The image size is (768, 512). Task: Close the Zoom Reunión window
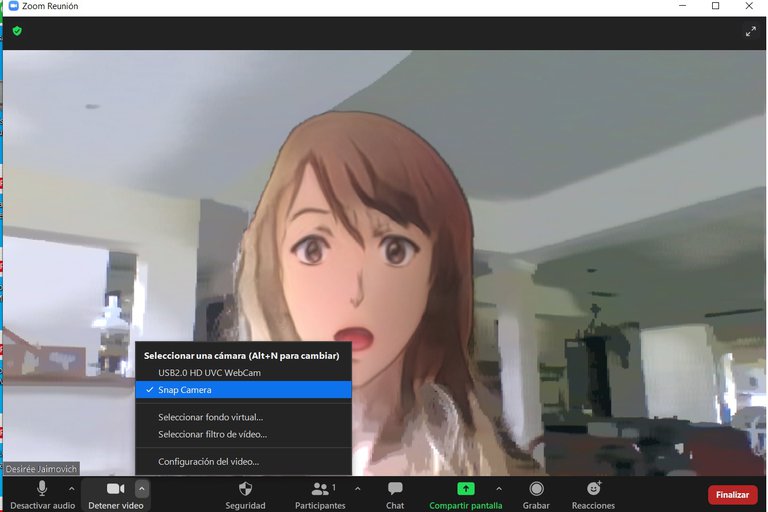[x=749, y=6]
